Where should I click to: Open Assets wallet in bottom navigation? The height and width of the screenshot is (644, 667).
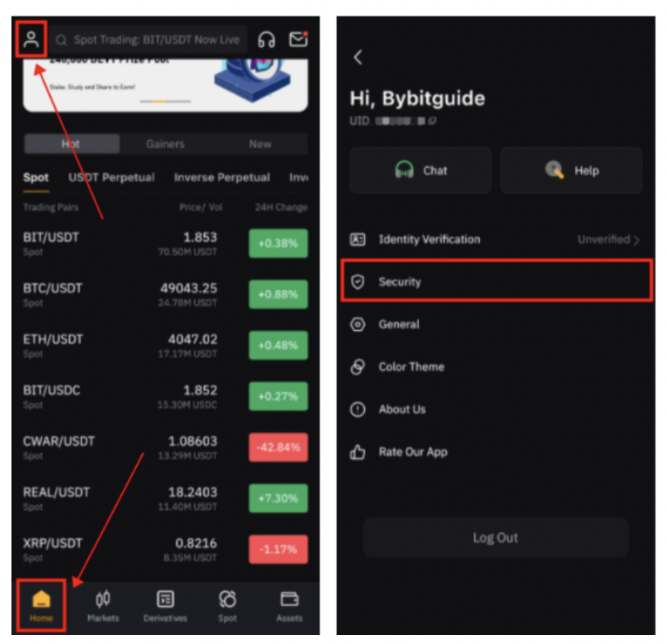click(x=289, y=606)
